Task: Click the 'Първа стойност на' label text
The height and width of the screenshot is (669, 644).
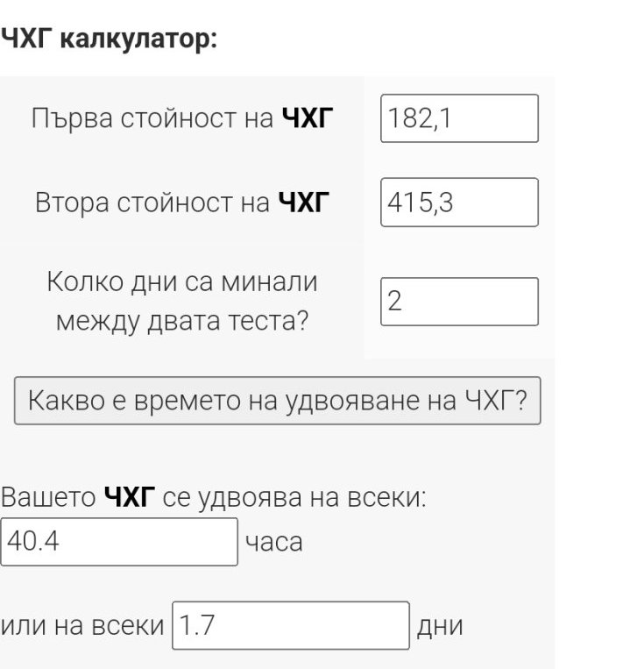Action: [152, 118]
